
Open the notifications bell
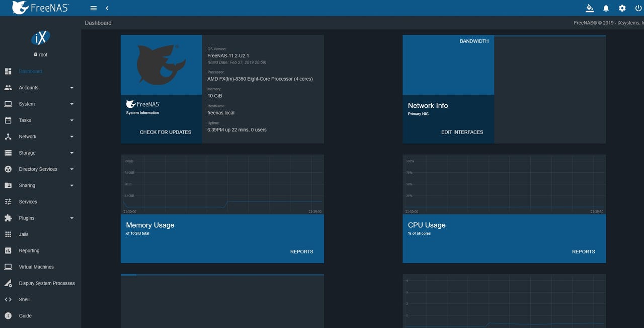606,8
